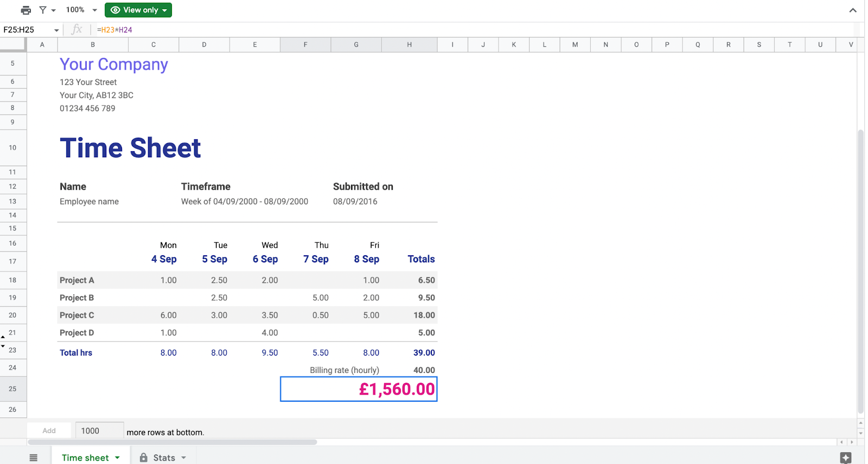This screenshot has width=868, height=464.
Task: Open the all sheets list icon
Action: click(x=34, y=457)
